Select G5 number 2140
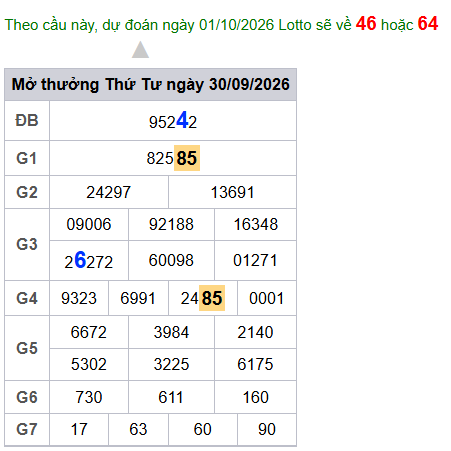 255,332
